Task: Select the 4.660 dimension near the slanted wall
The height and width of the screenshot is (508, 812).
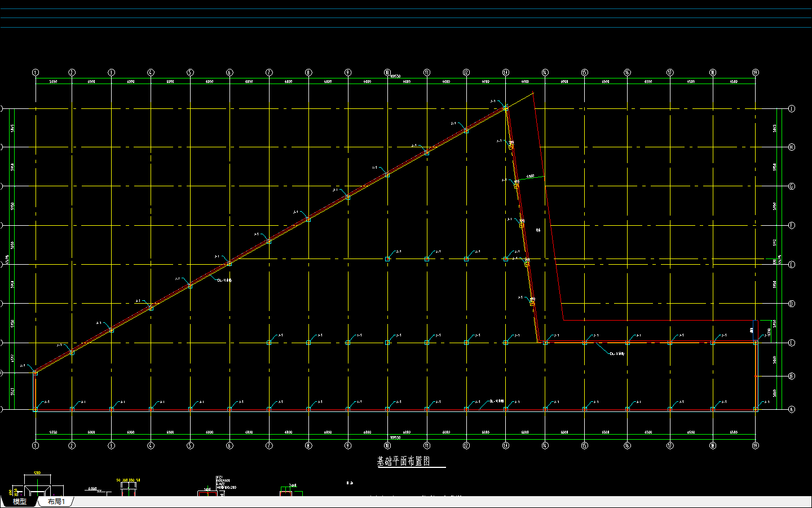Action: [x=531, y=176]
